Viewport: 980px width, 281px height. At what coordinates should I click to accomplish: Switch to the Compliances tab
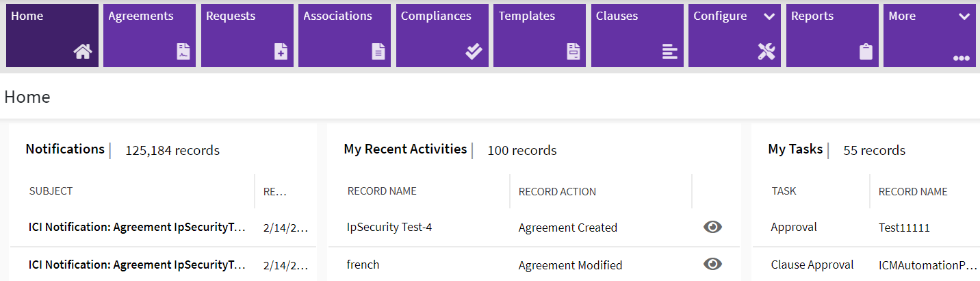436,16
